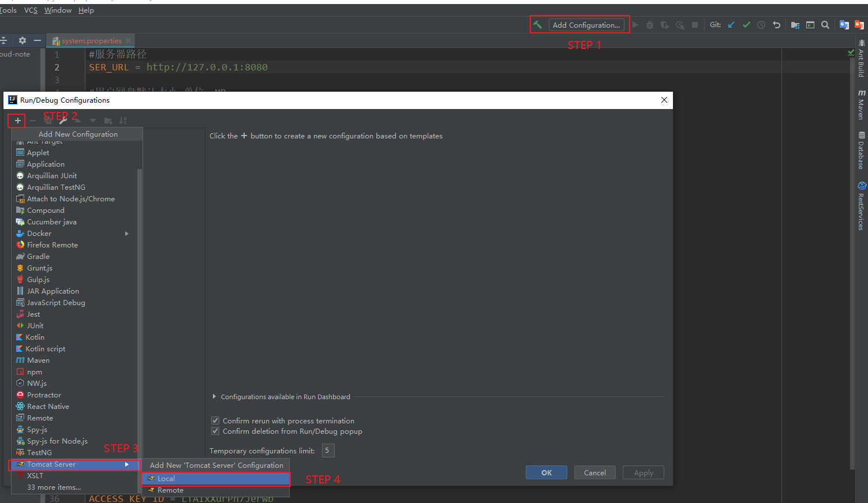The width and height of the screenshot is (868, 503).
Task: Close the Run/Debug Configurations dialog
Action: pyautogui.click(x=664, y=100)
